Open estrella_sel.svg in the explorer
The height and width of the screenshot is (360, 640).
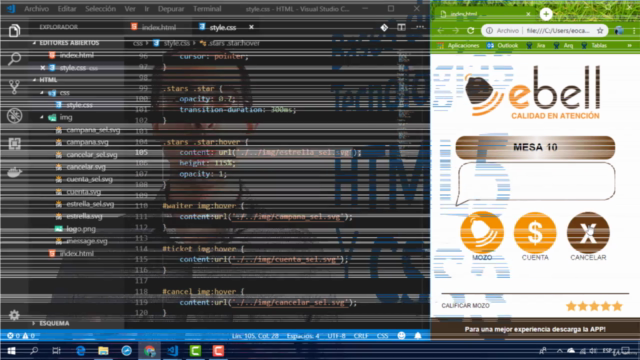[90, 204]
